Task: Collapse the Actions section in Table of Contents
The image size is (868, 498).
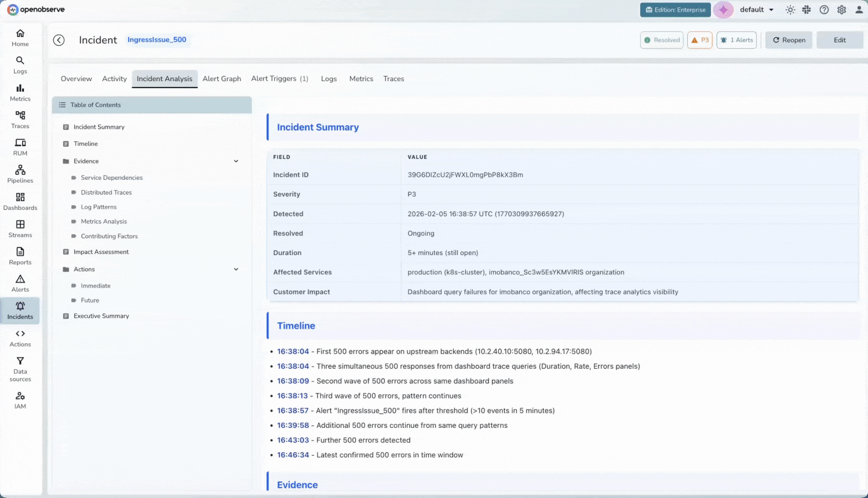Action: pos(236,269)
